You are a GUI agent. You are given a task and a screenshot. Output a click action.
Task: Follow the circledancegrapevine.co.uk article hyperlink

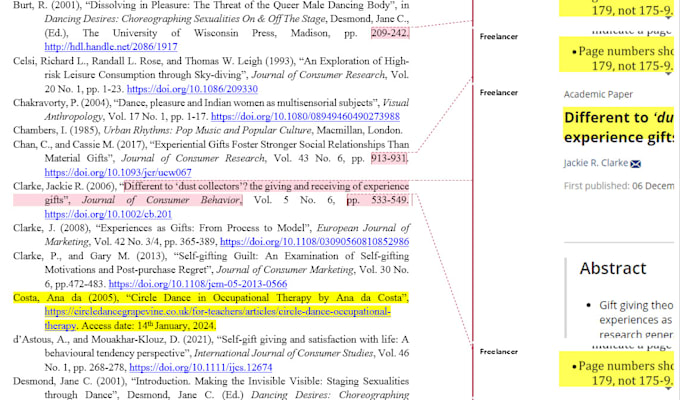(217, 318)
